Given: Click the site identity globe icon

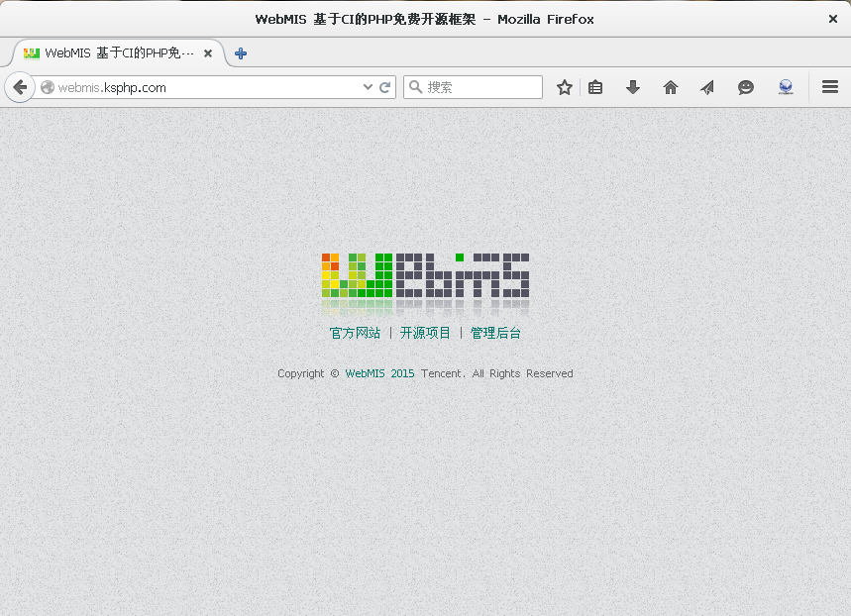Looking at the screenshot, I should pos(48,87).
